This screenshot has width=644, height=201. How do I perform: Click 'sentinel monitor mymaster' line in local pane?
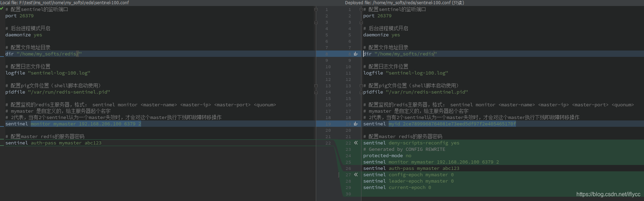click(73, 124)
